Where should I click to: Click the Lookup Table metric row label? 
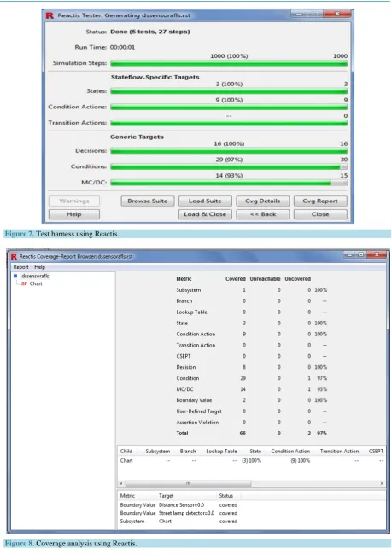[192, 312]
